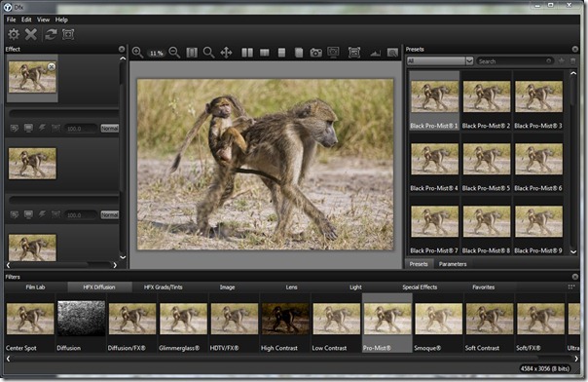Open the Favorites filter tab
Viewport: 588px width, 382px height.
[x=484, y=287]
